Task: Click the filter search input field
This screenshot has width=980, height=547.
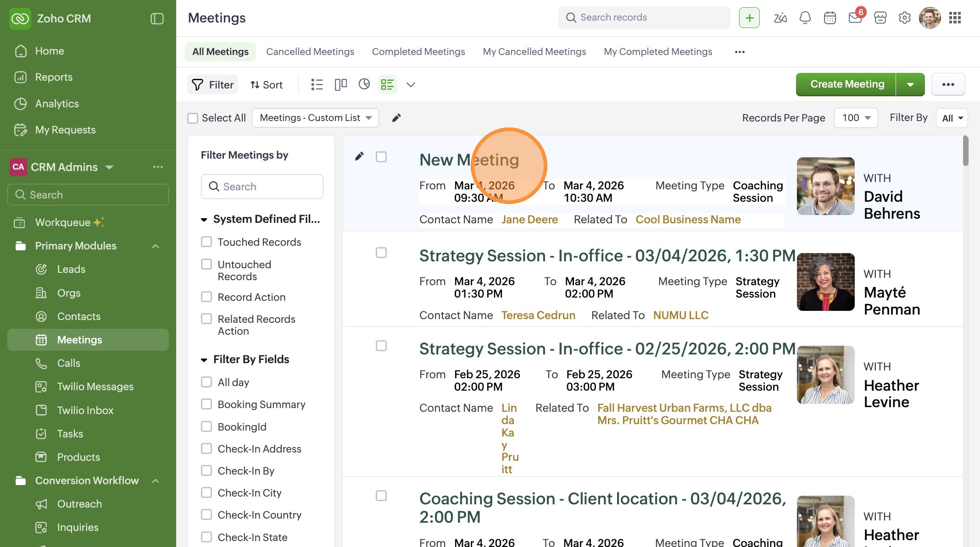Action: (262, 187)
